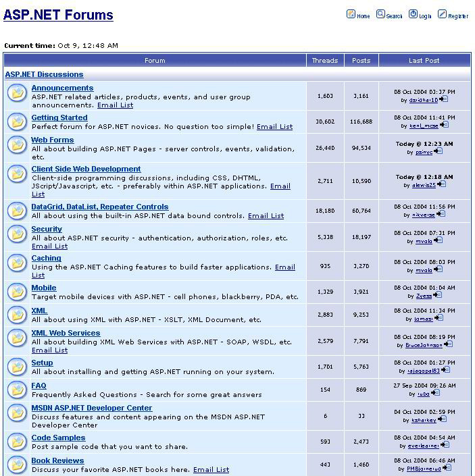Open the Caching forum
Screen dimensions: 475x476
(x=47, y=258)
